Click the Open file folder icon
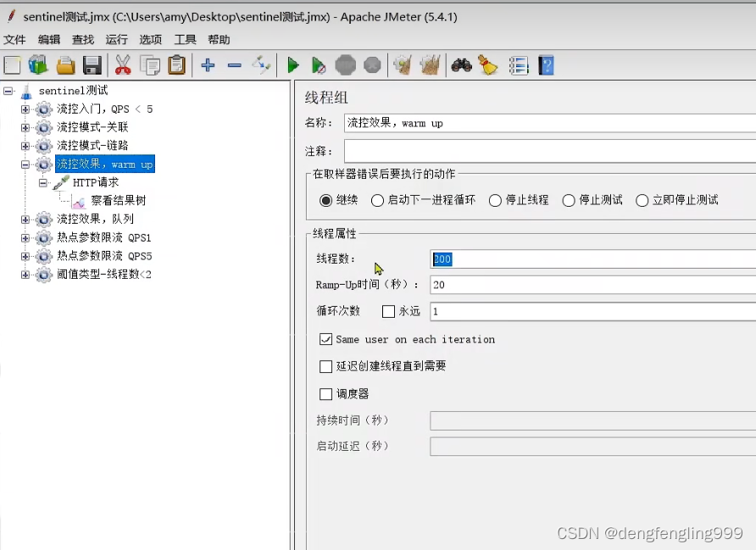 pos(65,65)
